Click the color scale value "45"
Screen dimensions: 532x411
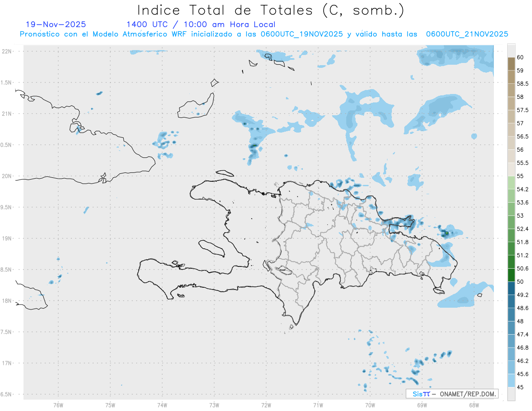point(520,387)
